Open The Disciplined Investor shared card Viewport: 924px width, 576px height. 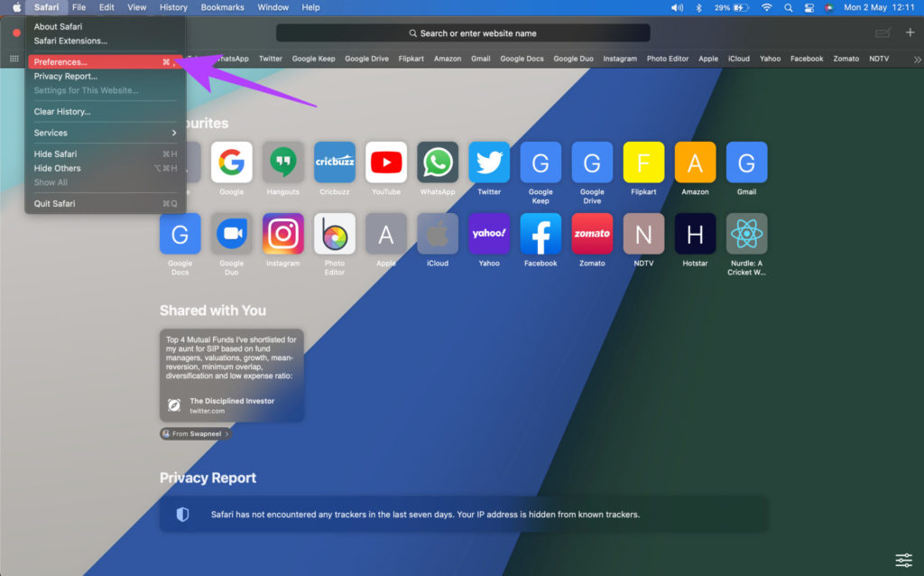[232, 376]
